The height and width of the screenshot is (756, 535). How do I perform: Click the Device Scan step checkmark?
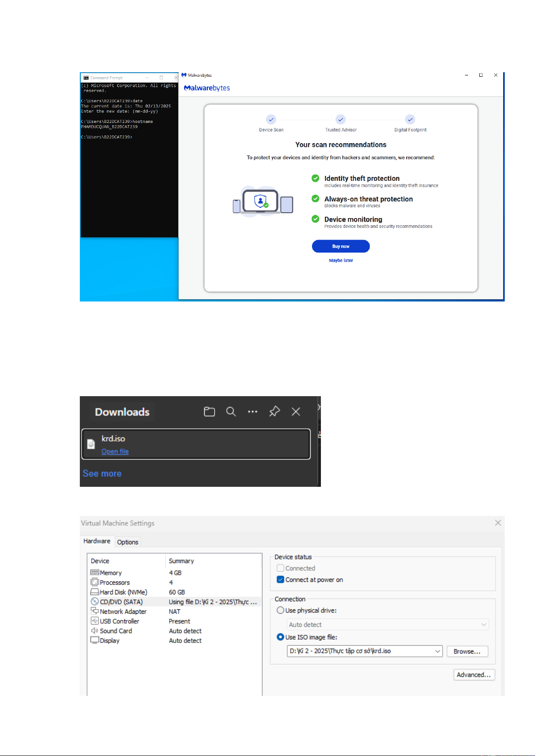coord(271,119)
